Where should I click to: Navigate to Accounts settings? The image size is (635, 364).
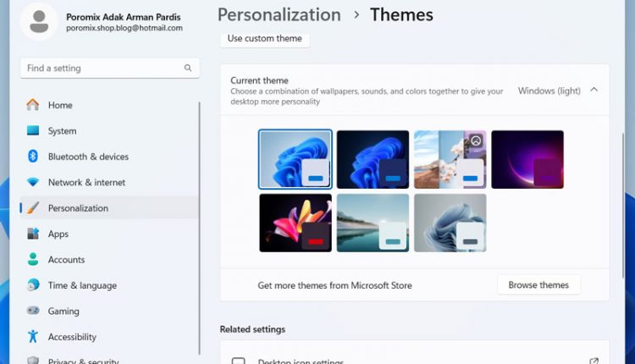[109, 260]
